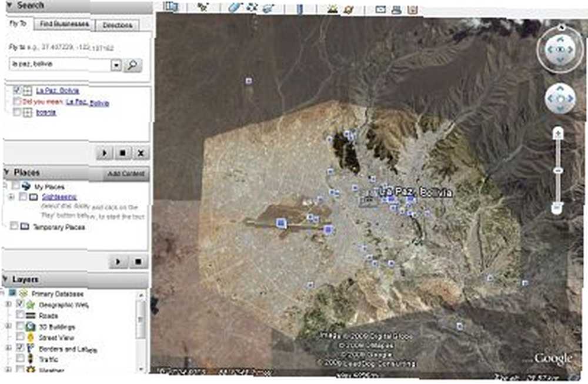Open the bosnia result link
588x384 pixels.
pyautogui.click(x=46, y=112)
